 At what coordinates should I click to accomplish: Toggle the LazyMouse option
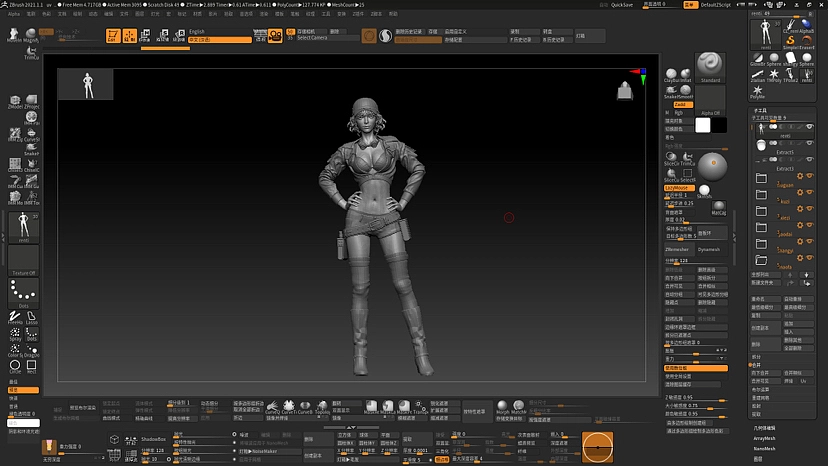679,187
